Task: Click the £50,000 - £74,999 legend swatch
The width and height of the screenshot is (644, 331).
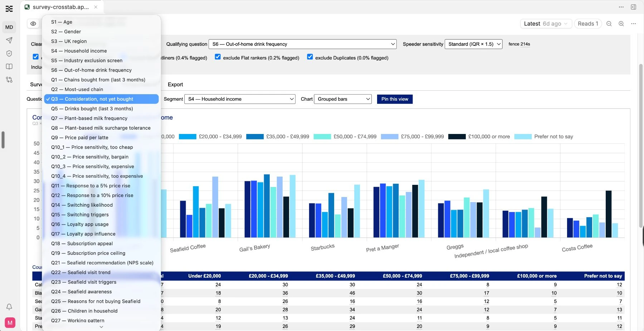Action: [322, 136]
